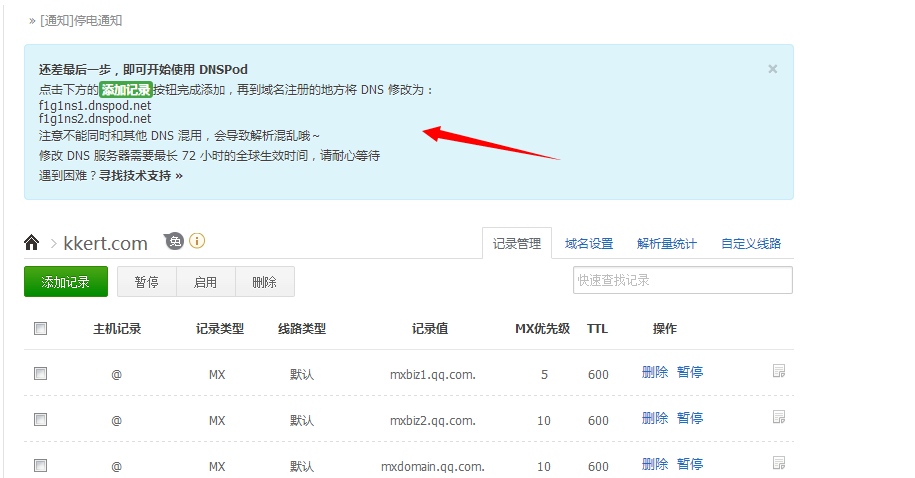Switch to the 域名设置 tab
Image resolution: width=915 pixels, height=478 pixels.
point(589,243)
